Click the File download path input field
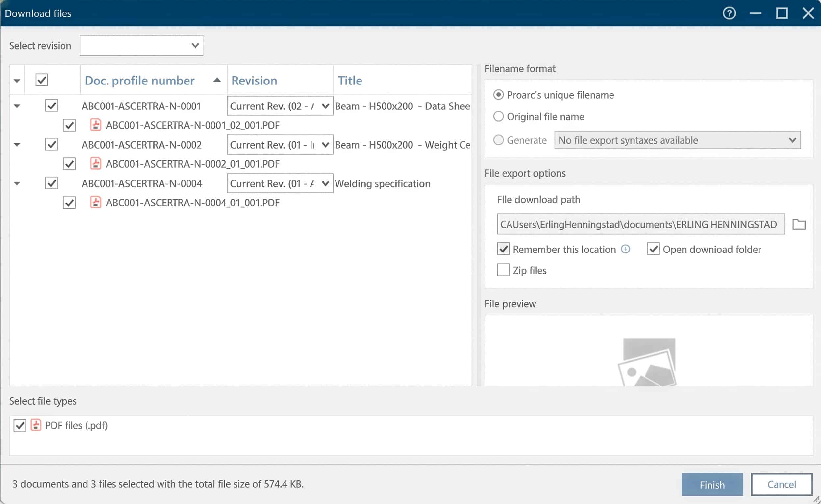The image size is (821, 504). (x=641, y=224)
